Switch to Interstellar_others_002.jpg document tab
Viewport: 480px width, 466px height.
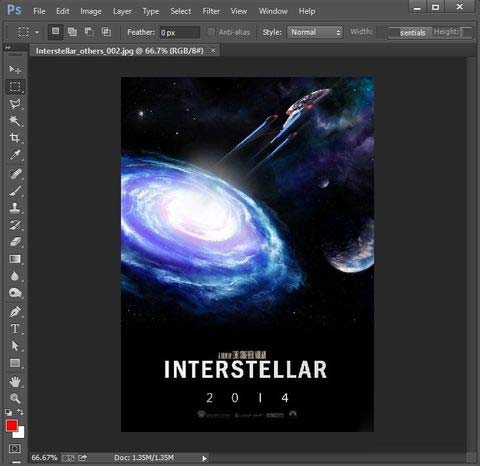(x=120, y=51)
